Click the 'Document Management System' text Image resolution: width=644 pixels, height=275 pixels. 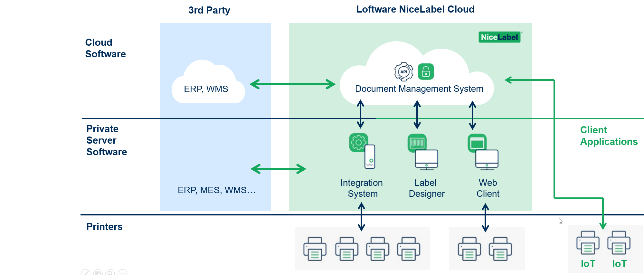tap(419, 89)
